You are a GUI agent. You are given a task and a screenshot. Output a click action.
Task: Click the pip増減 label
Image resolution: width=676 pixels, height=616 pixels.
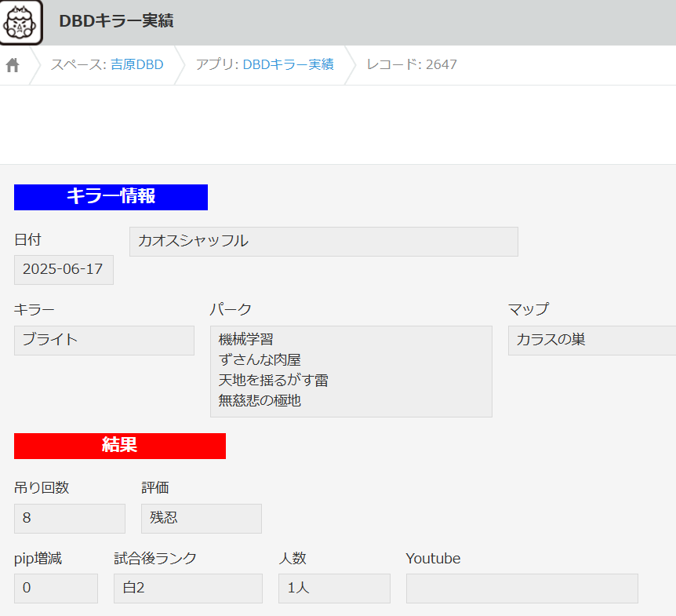[x=38, y=558]
